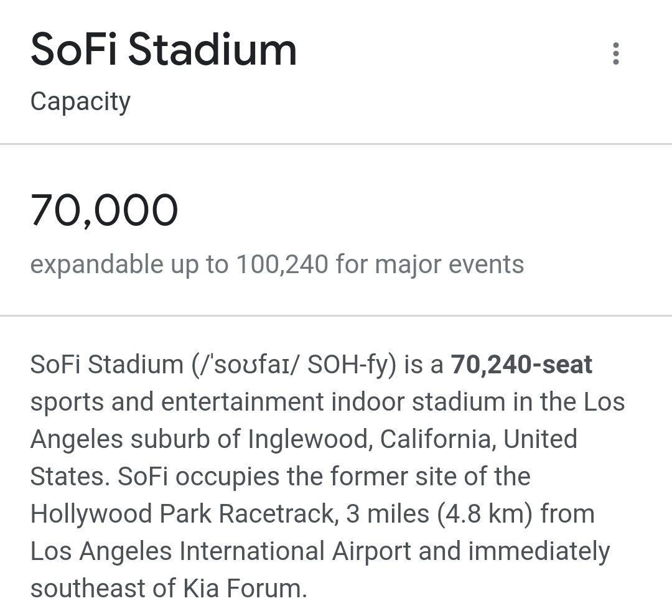This screenshot has width=672, height=616.
Task: Open the three-dot more options menu
Action: pyautogui.click(x=616, y=54)
